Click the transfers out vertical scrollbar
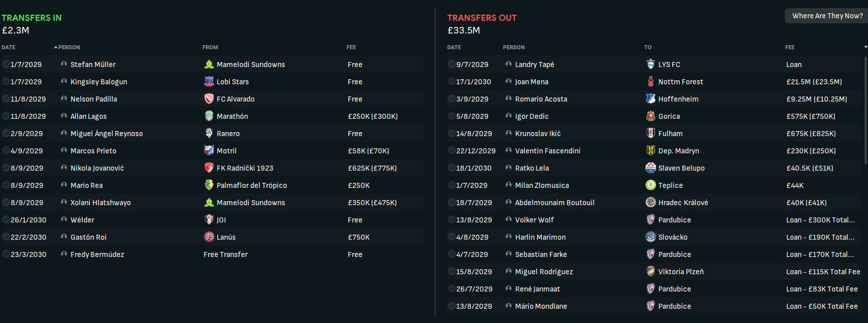 tap(865, 112)
